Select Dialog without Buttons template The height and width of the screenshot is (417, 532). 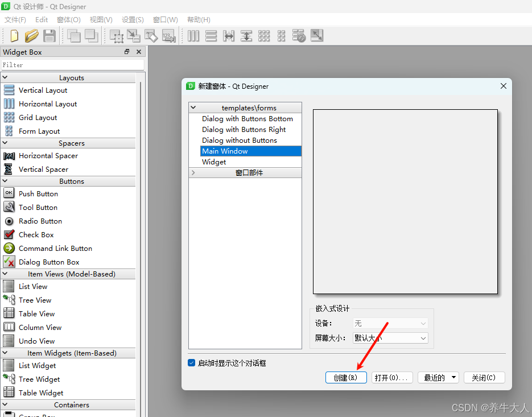tap(240, 141)
